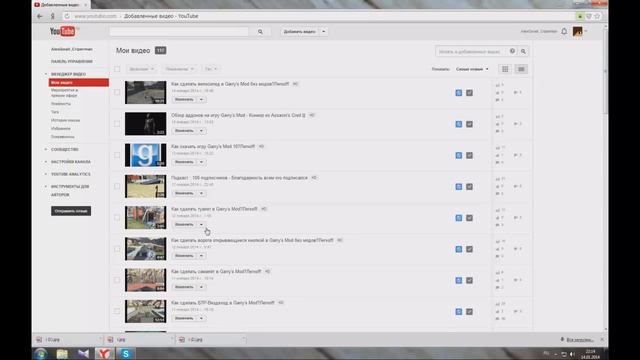Click gray check icon in the BTR video row
Viewport: 640px width, 360px height.
tap(469, 311)
